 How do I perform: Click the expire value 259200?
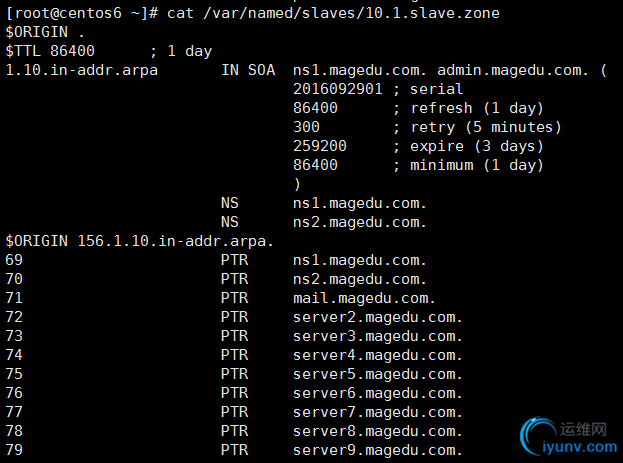coord(319,146)
